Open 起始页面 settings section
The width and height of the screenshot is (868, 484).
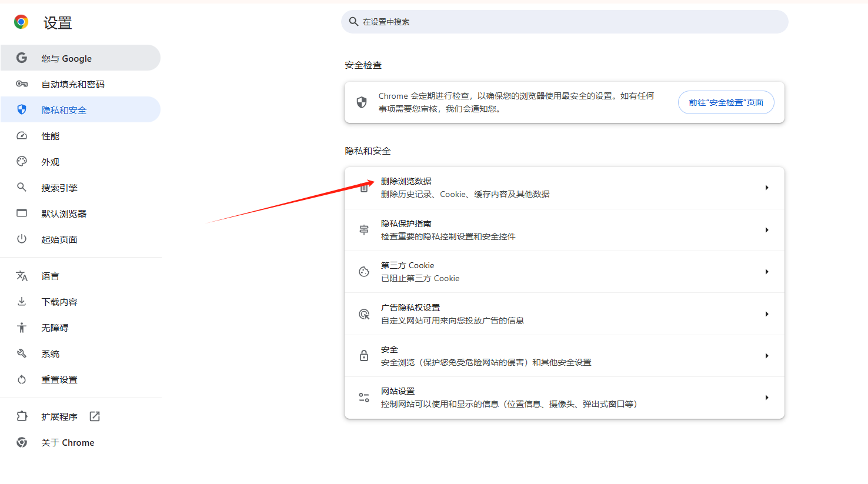coord(80,239)
